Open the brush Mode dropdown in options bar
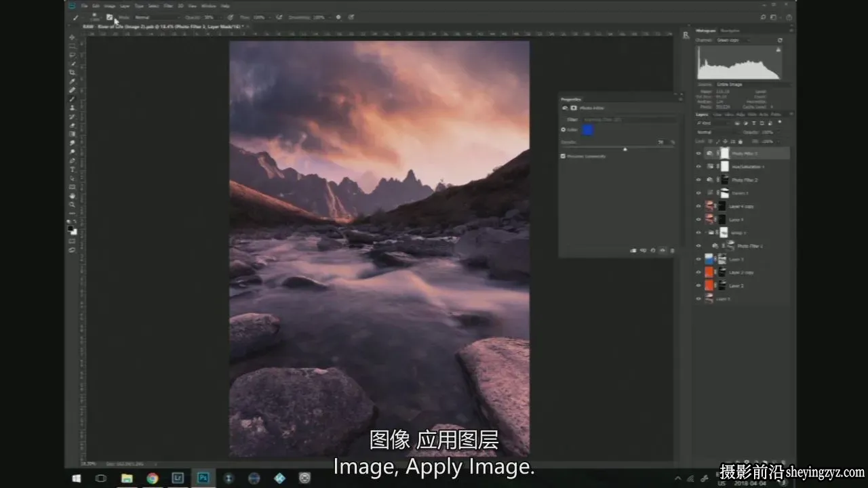 point(157,17)
